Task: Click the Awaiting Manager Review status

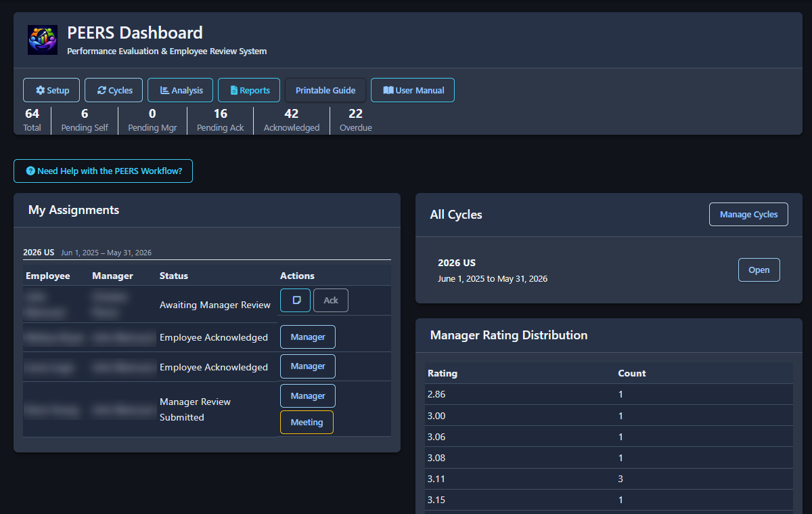Action: [x=215, y=305]
